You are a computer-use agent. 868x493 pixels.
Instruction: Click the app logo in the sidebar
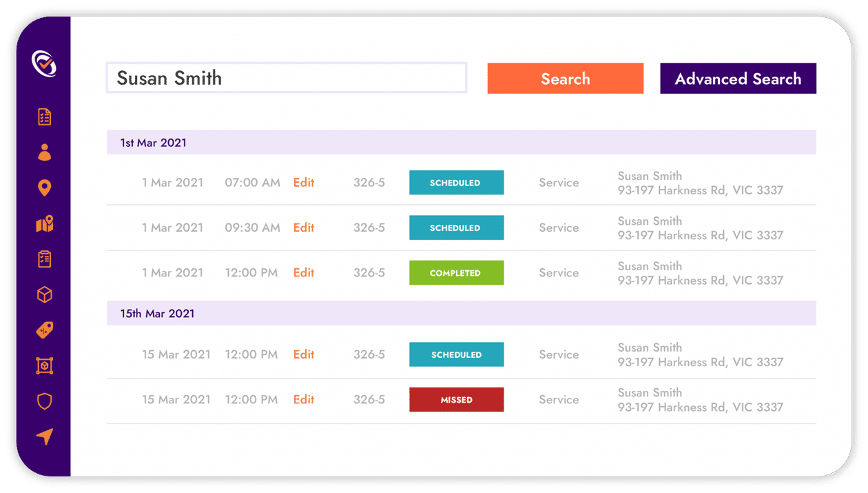tap(44, 63)
